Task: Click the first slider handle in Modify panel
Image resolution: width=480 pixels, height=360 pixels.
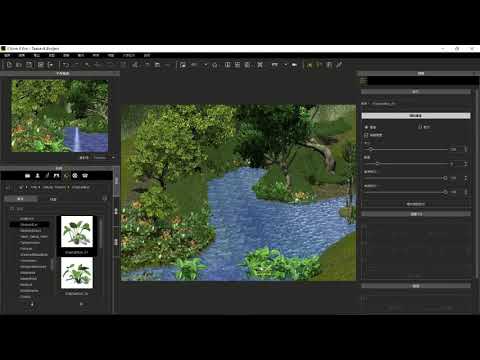Action: pos(371,149)
